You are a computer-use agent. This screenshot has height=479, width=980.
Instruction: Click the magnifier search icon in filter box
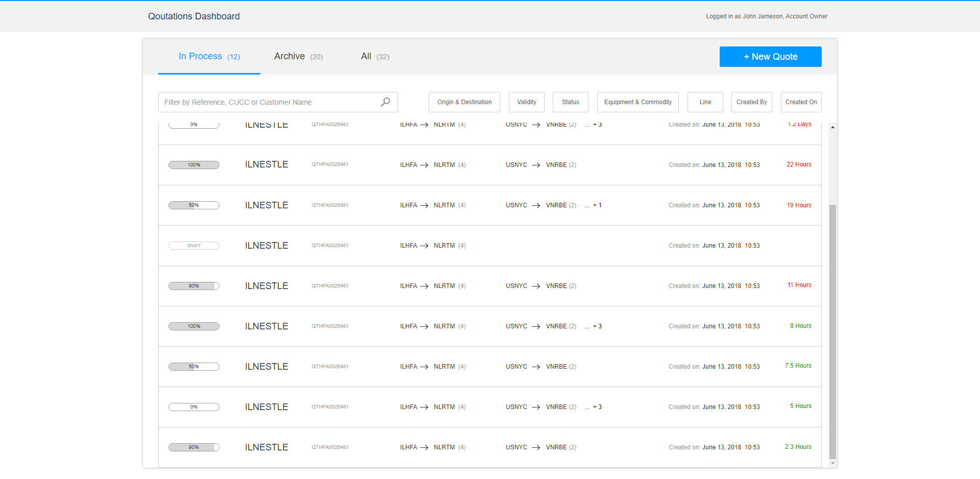385,102
